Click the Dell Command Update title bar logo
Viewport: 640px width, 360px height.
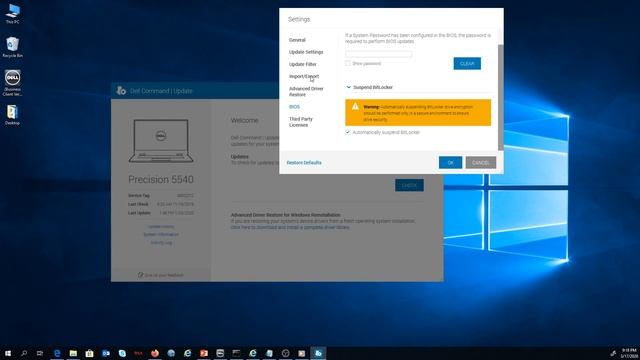[x=121, y=91]
